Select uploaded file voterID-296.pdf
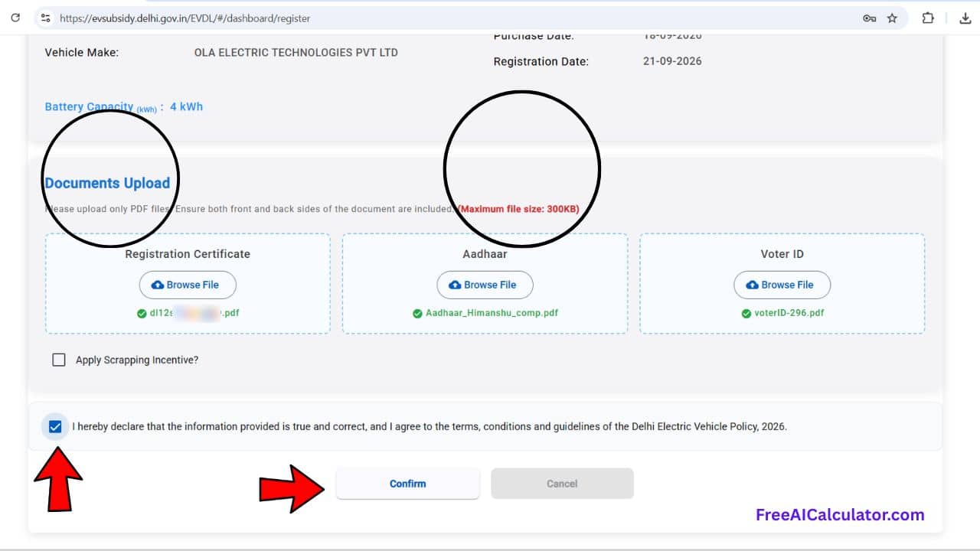This screenshot has height=551, width=980. (782, 313)
